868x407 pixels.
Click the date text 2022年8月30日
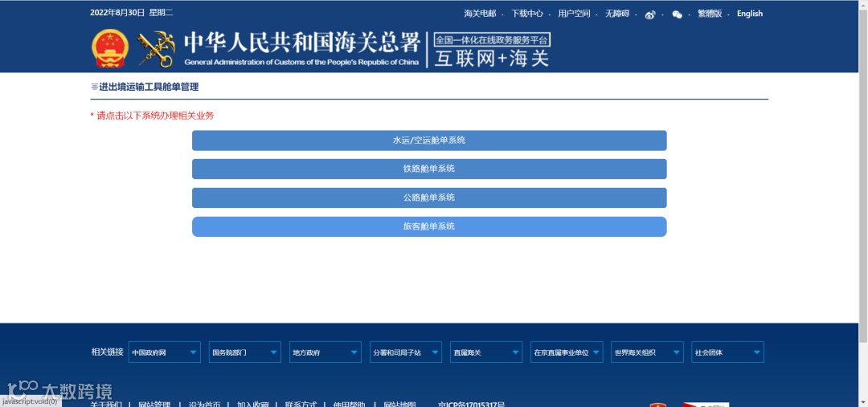117,13
